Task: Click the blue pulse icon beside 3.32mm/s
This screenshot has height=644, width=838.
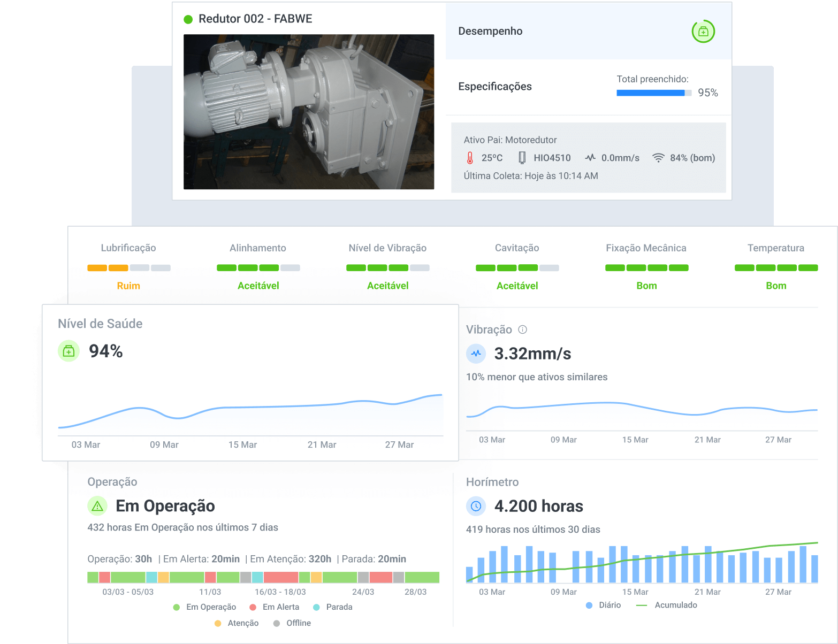Action: pyautogui.click(x=476, y=354)
